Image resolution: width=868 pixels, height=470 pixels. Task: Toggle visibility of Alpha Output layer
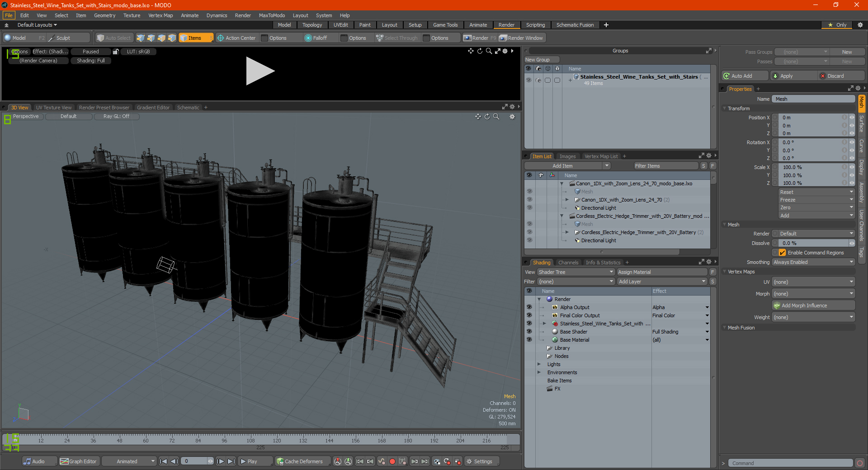529,307
